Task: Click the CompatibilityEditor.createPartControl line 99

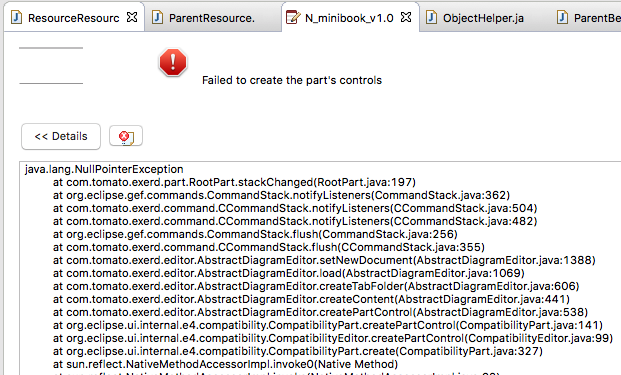Action: pos(333,339)
